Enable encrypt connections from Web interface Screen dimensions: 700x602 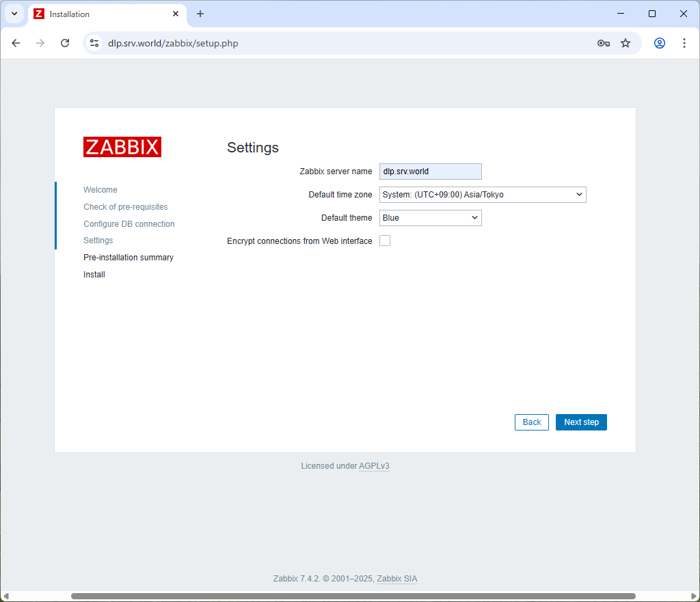(x=385, y=241)
